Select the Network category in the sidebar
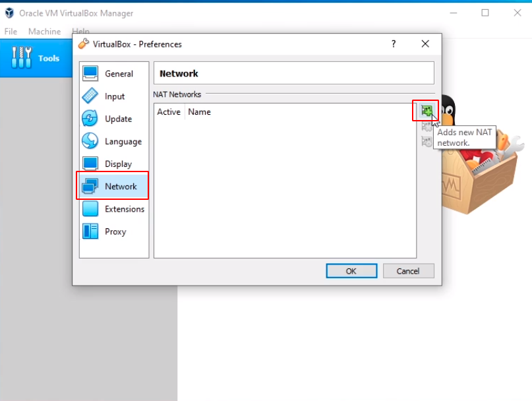532x401 pixels. click(x=114, y=187)
